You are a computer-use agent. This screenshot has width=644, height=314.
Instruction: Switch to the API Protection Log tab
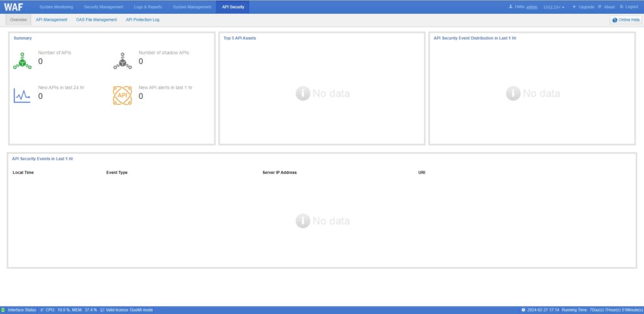click(143, 19)
